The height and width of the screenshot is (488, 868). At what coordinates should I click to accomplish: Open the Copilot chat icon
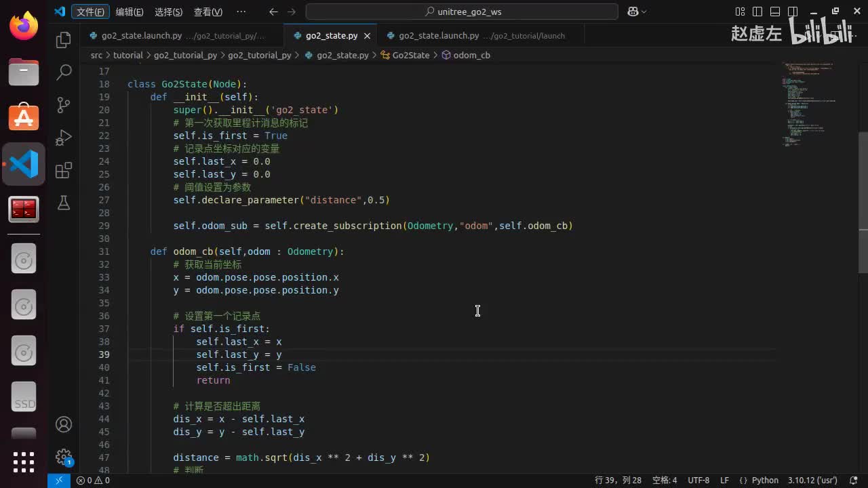tap(633, 12)
